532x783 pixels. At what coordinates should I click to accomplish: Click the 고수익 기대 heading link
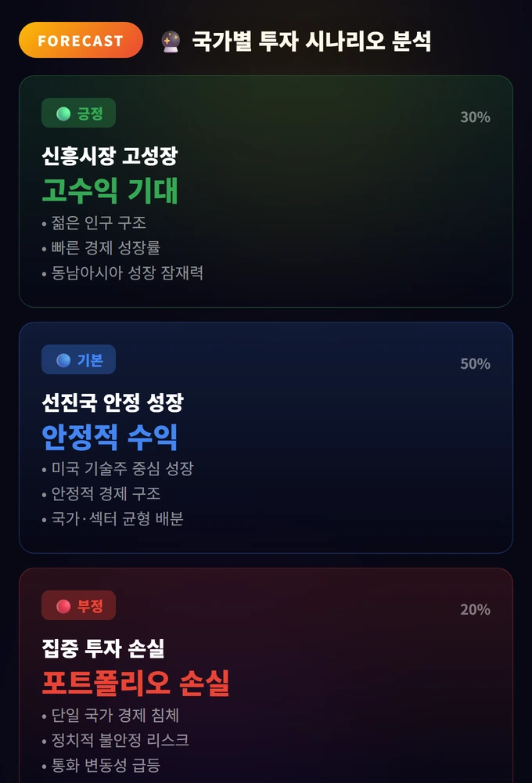point(110,190)
